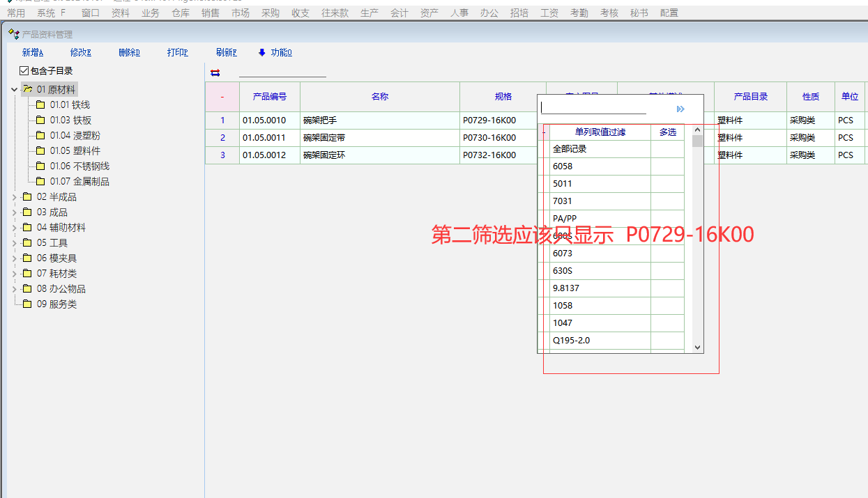The height and width of the screenshot is (498, 868).
Task: Collapse the 01 原材料 tree node
Action: point(14,90)
